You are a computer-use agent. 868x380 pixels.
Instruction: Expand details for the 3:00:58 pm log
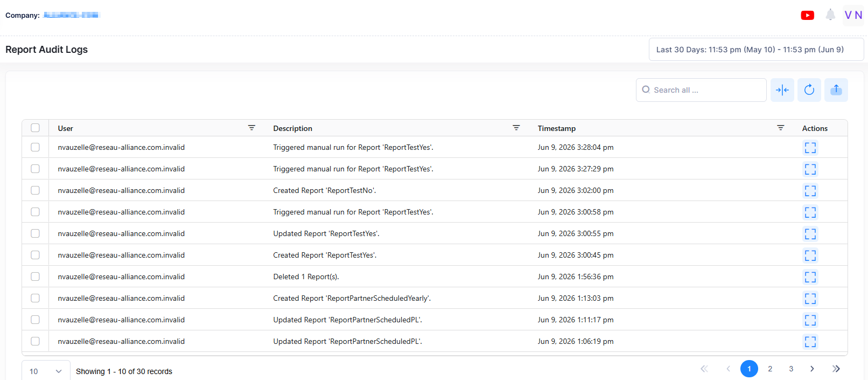(x=810, y=212)
